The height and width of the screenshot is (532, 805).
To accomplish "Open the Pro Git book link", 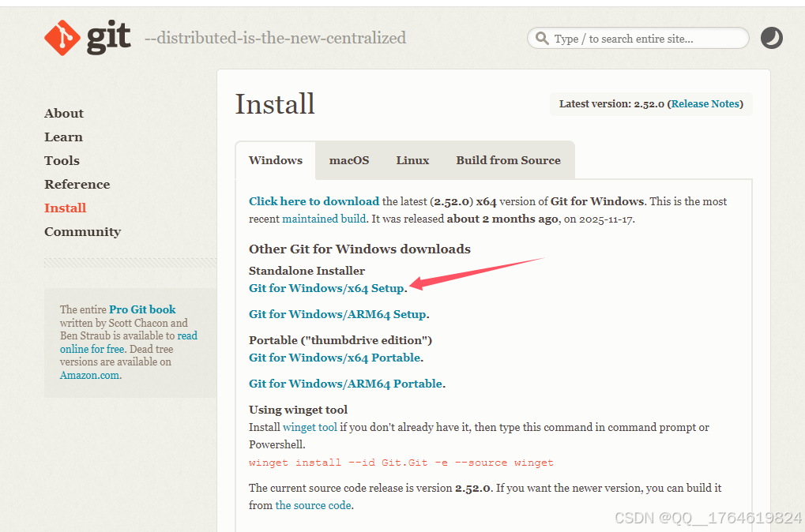I will [x=142, y=309].
